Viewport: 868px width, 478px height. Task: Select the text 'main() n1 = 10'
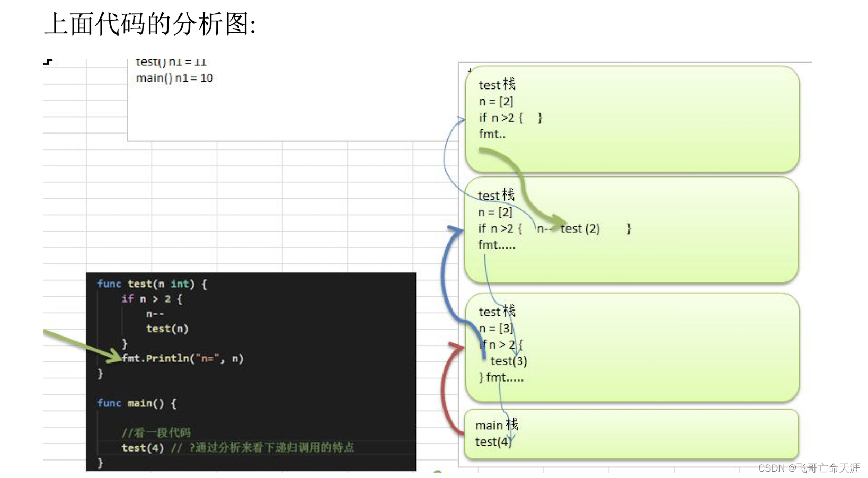(x=174, y=78)
